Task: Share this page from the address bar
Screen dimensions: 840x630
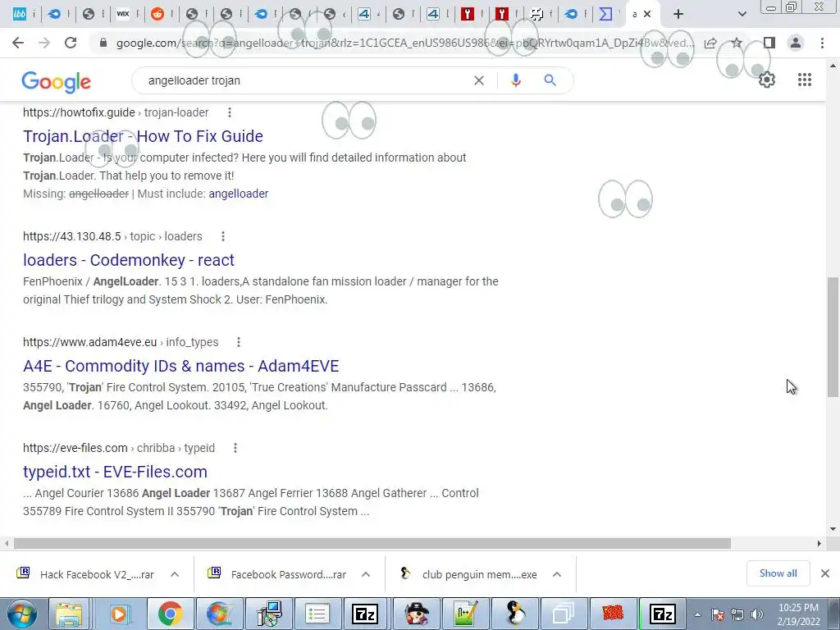Action: click(710, 43)
